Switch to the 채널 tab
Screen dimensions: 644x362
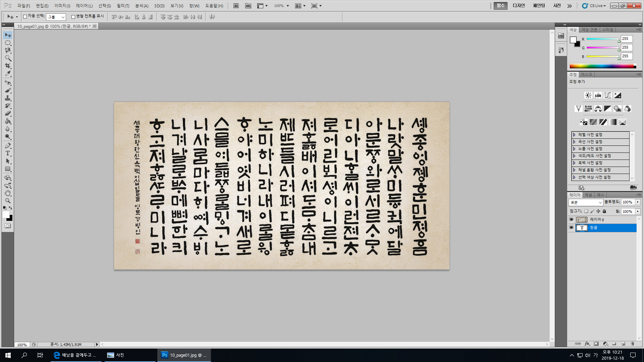(588, 195)
